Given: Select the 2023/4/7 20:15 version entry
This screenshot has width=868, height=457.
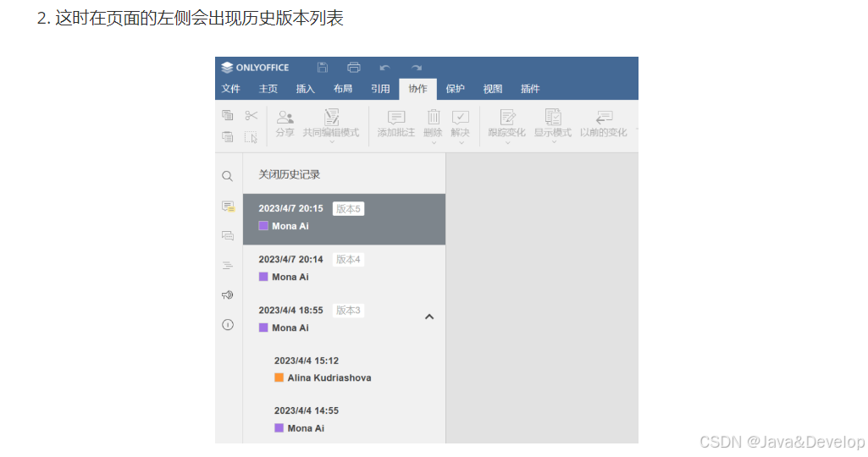Looking at the screenshot, I should coord(345,219).
